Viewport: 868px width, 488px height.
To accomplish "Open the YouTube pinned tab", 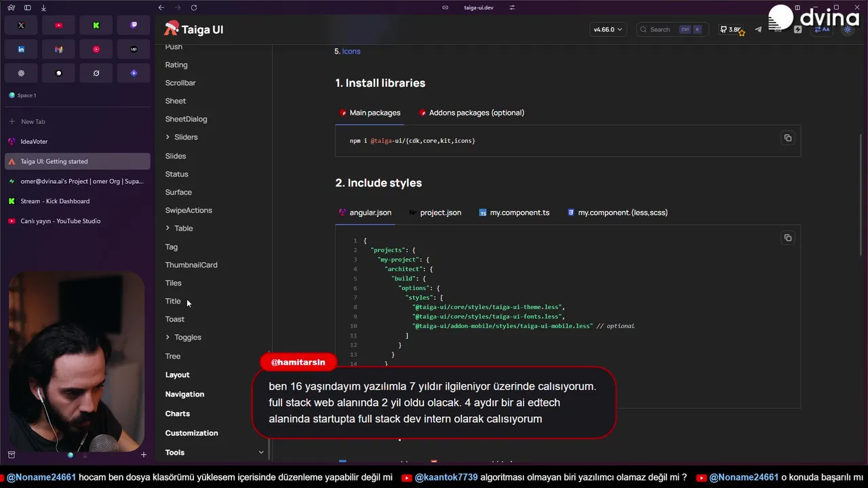I will 59,25.
